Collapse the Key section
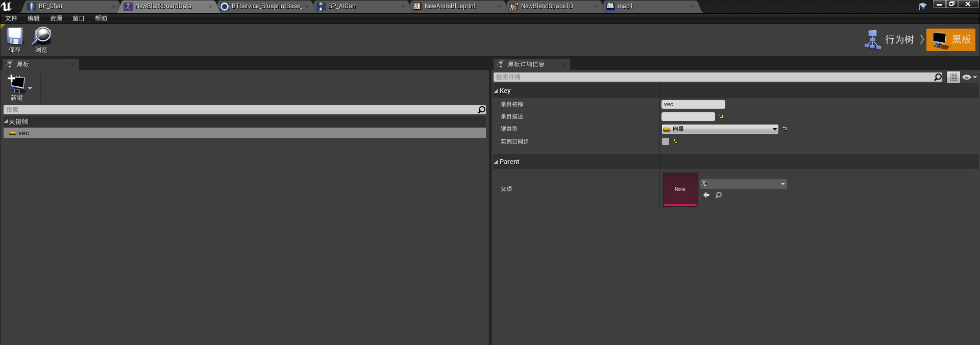This screenshot has height=345, width=980. coord(496,91)
